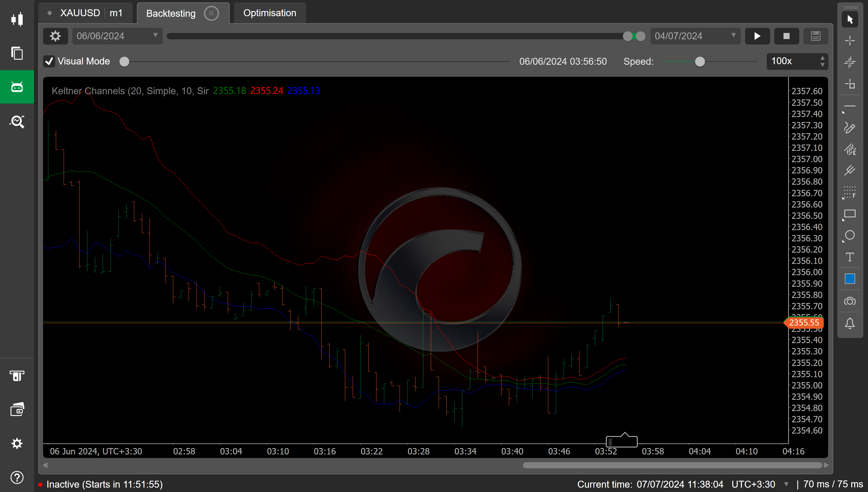Open the Analyze magnifier icon in sidebar
This screenshot has width=868, height=492.
(17, 121)
